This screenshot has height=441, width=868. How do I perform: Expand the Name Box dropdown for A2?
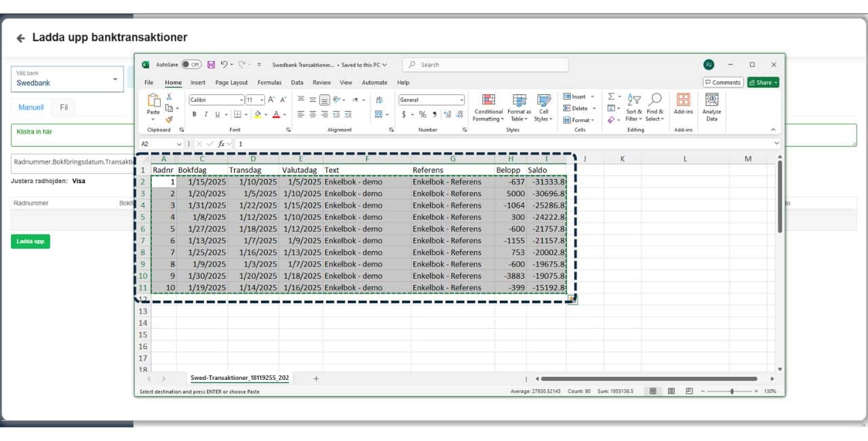tap(179, 144)
